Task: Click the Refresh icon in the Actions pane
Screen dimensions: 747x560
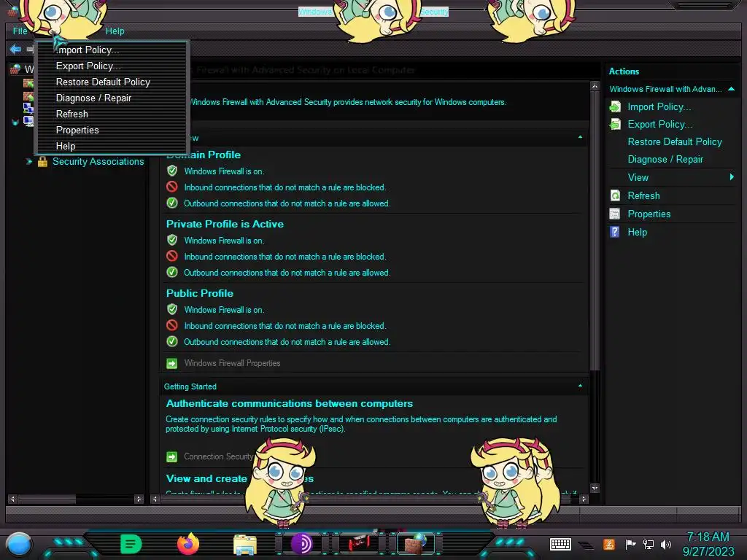Action: point(615,195)
